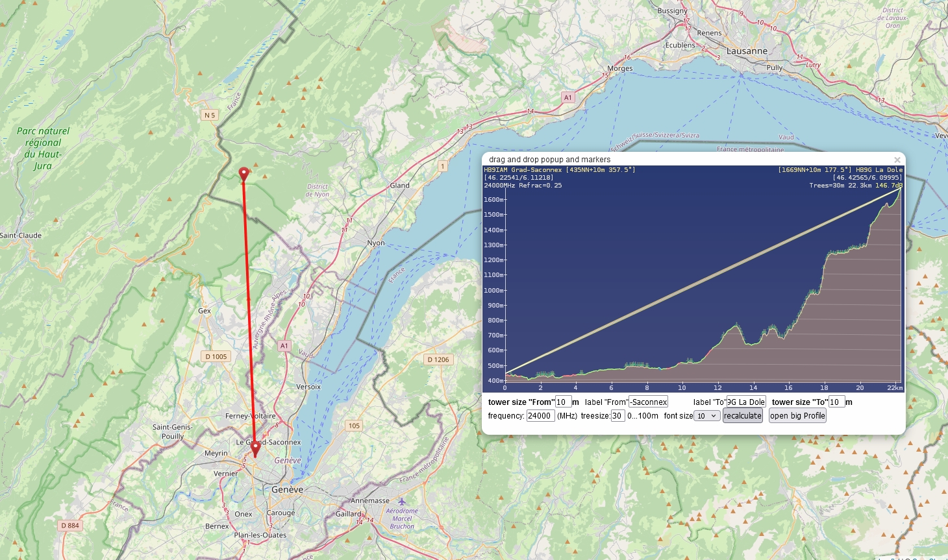The width and height of the screenshot is (948, 560).
Task: Click the treesize input field
Action: click(x=617, y=416)
